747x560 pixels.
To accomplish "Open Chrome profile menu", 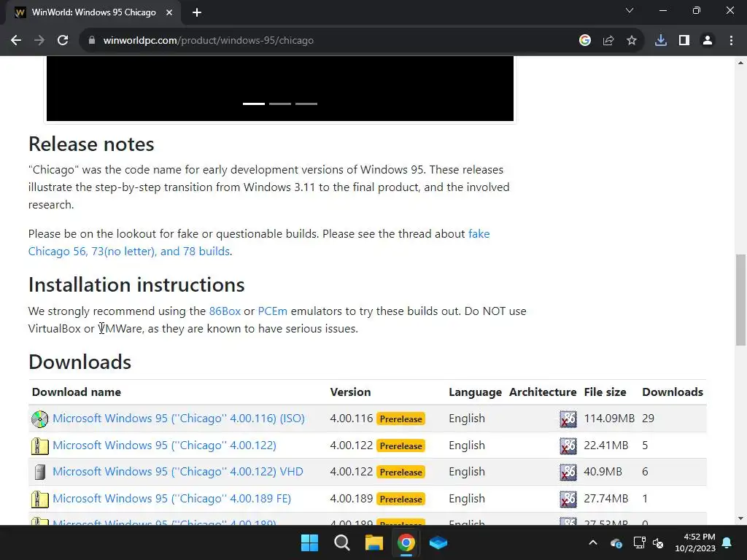I will [708, 41].
